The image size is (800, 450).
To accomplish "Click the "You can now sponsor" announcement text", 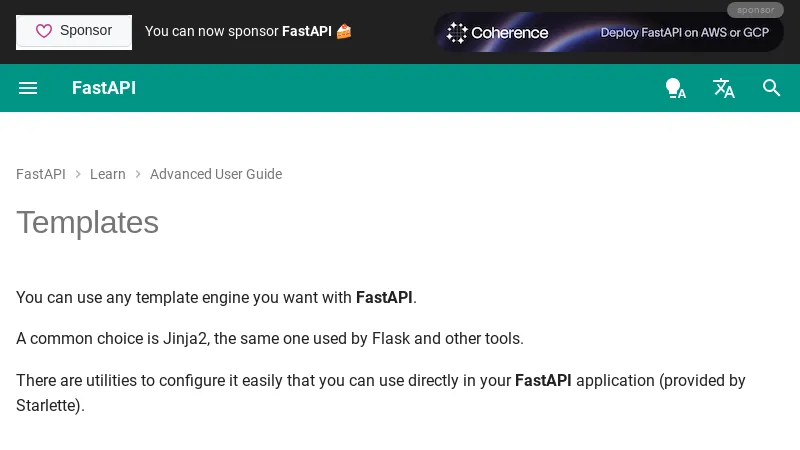I will point(212,31).
